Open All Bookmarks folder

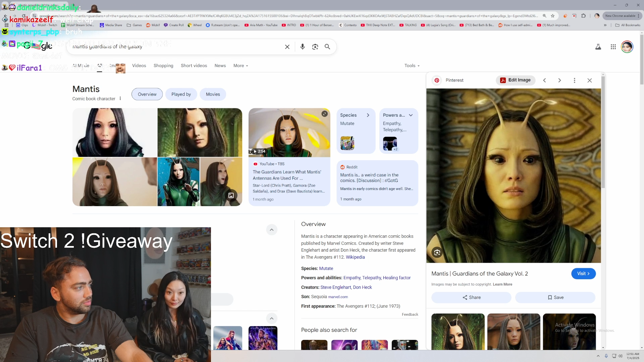[628, 25]
